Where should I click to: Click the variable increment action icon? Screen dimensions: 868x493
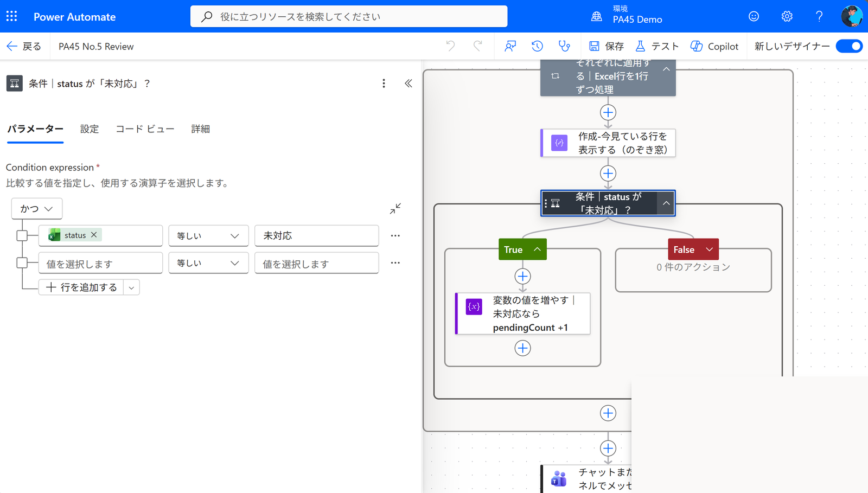point(474,306)
